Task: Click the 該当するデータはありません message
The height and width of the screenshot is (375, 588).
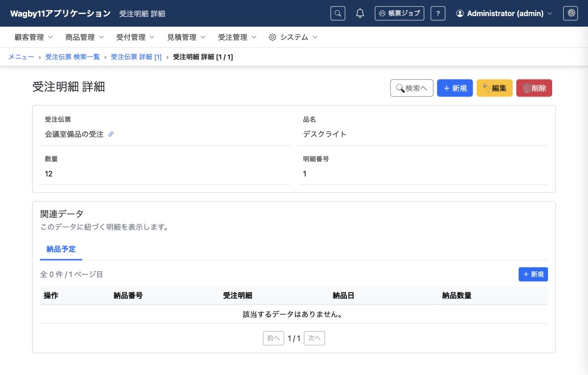Action: (294, 314)
